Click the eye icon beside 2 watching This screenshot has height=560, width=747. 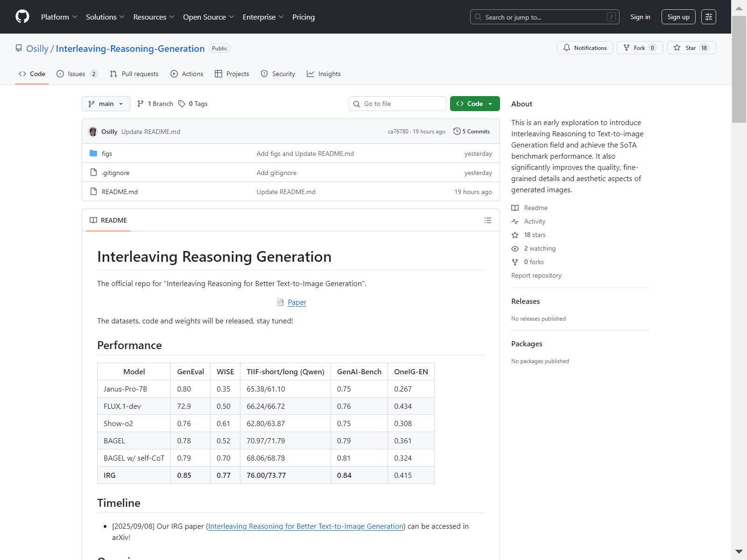pos(515,249)
